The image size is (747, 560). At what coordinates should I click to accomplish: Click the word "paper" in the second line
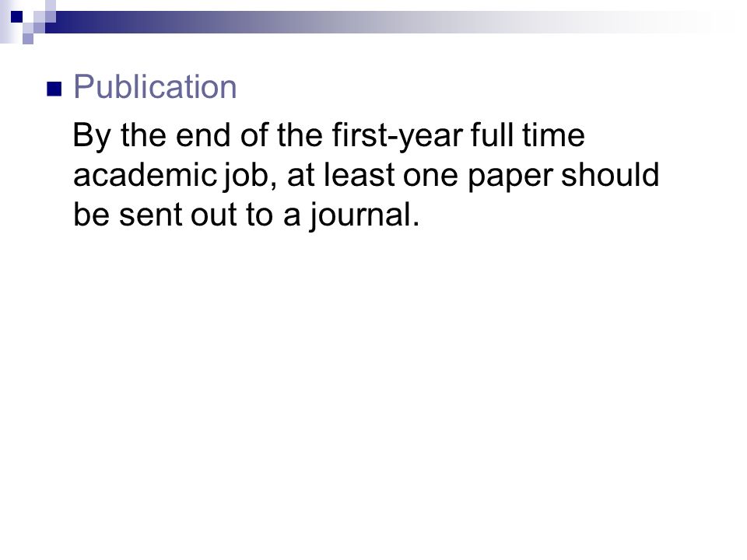click(x=510, y=177)
